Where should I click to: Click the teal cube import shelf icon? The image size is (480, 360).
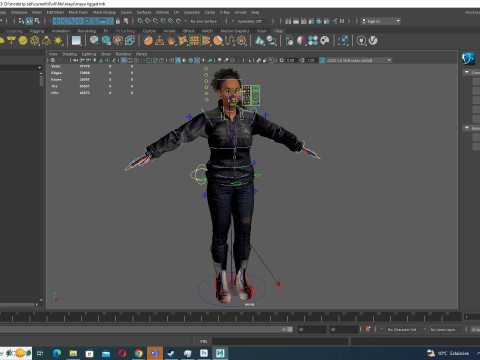click(106, 41)
